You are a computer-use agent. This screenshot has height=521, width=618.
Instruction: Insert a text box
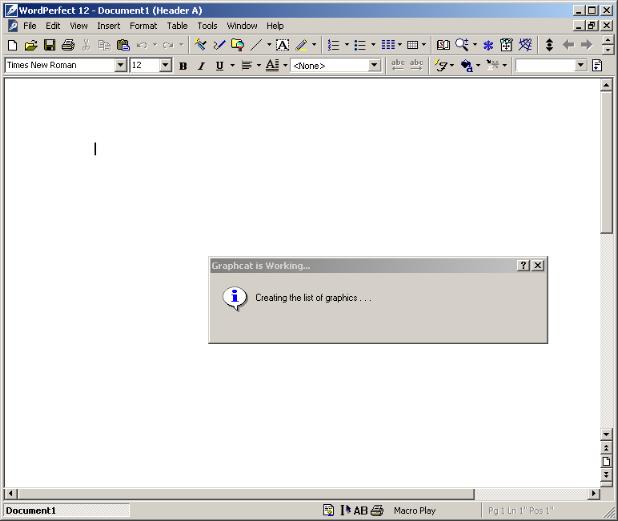[x=282, y=45]
